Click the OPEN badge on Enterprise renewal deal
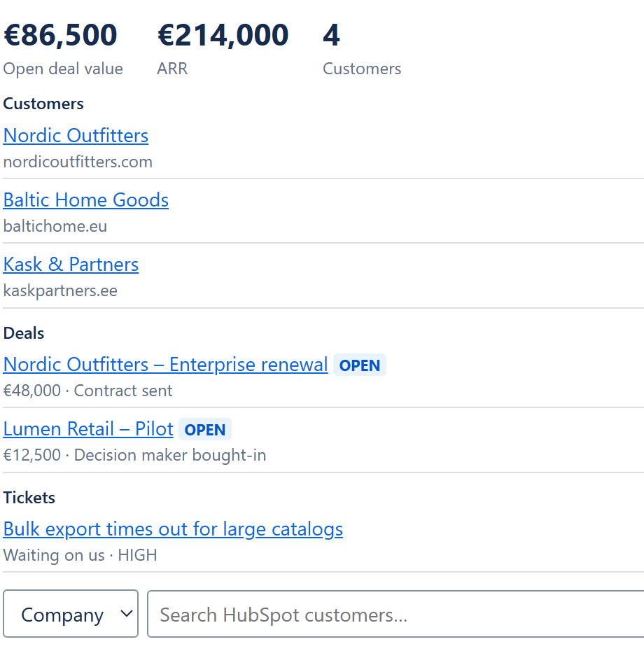This screenshot has height=658, width=644. click(360, 365)
